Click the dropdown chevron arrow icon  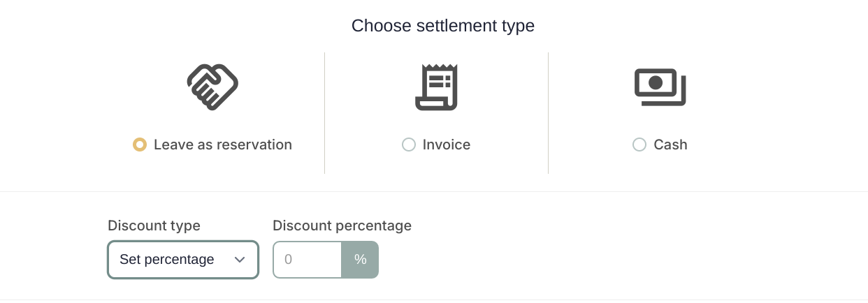click(240, 260)
